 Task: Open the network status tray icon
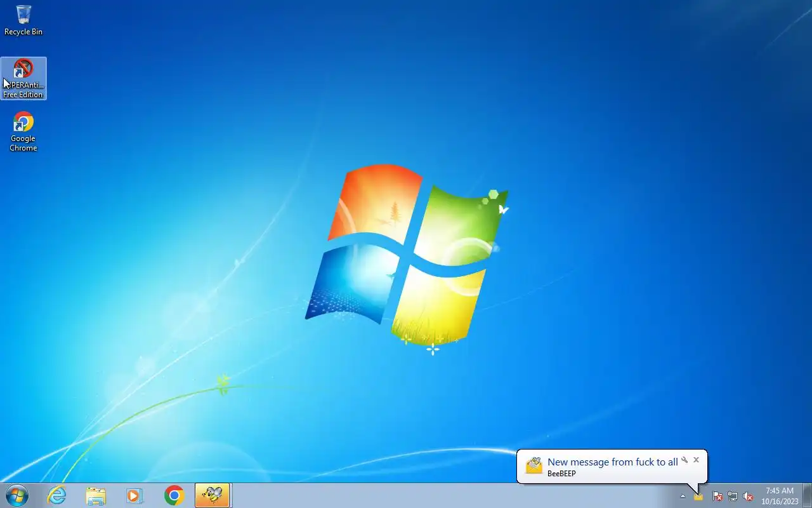(x=733, y=496)
